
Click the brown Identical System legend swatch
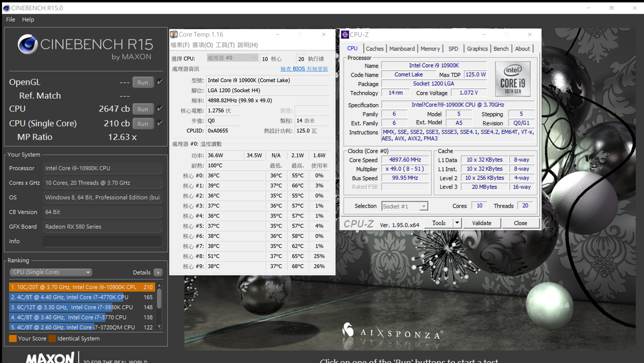pos(53,338)
